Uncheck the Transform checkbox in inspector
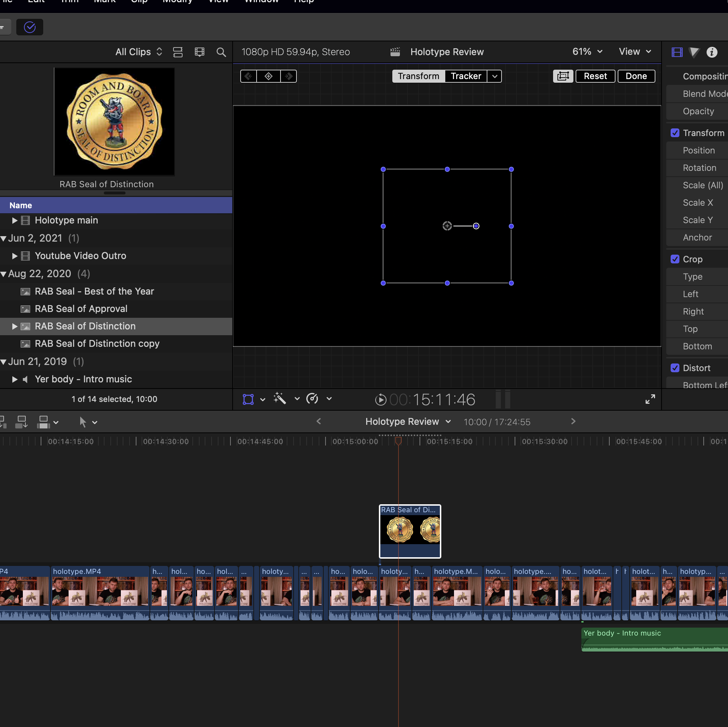Image resolution: width=728 pixels, height=727 pixels. coord(675,133)
